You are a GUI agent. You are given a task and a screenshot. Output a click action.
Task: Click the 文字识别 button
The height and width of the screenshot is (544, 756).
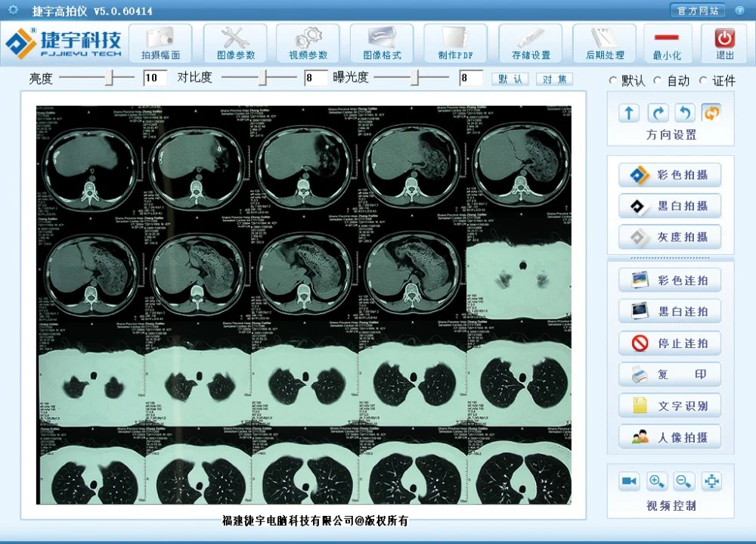click(x=670, y=406)
